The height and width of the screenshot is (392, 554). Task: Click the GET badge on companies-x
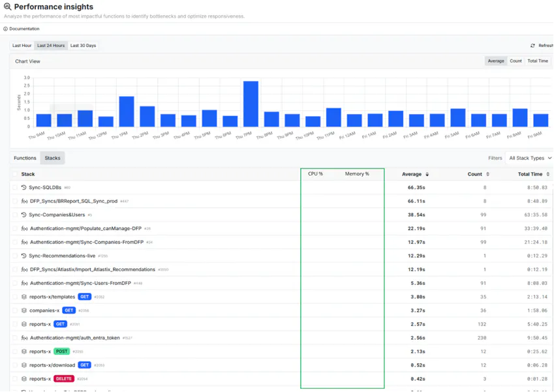69,310
